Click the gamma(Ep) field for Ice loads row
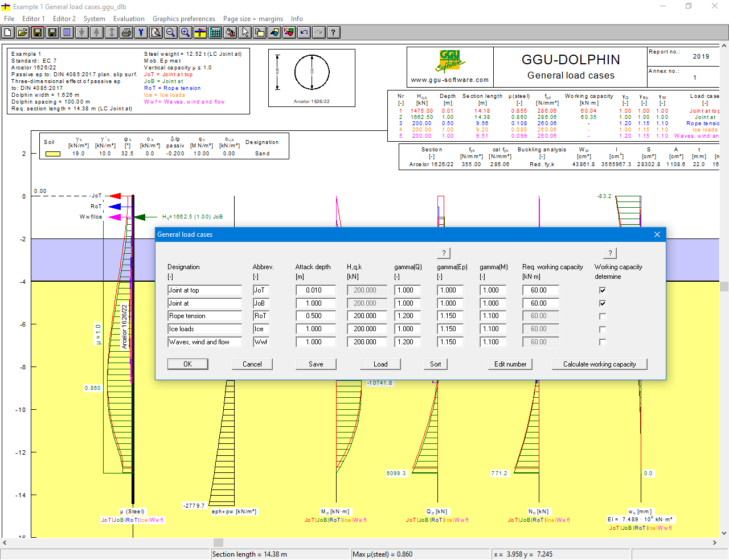 pos(450,330)
